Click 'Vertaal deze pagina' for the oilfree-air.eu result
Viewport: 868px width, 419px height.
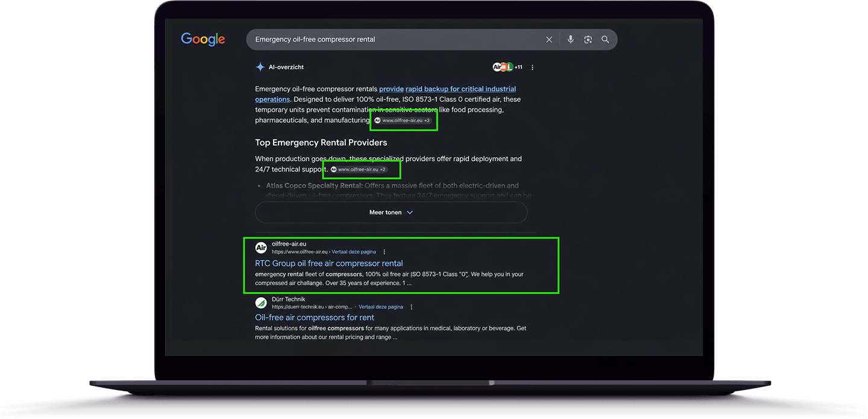354,252
